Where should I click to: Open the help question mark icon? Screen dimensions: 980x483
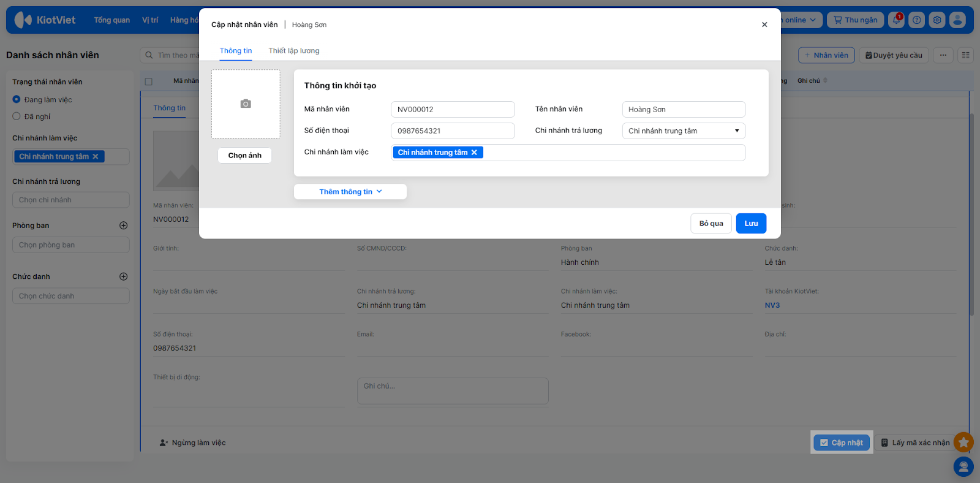[x=916, y=20]
